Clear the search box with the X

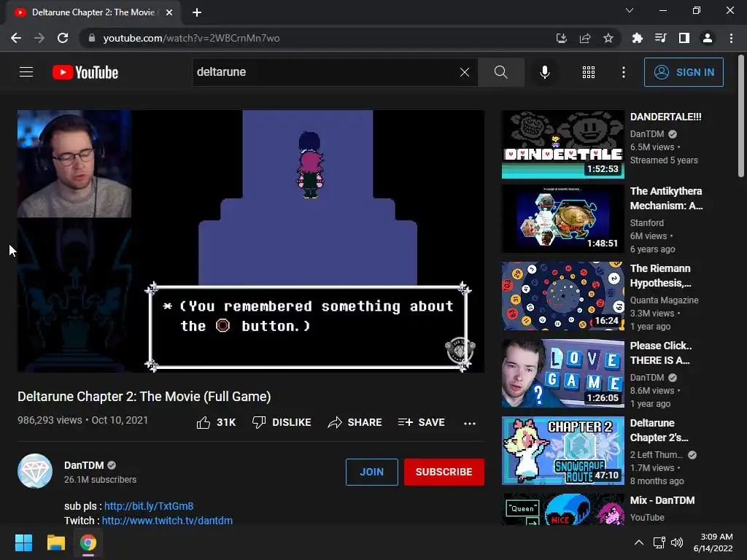(x=465, y=72)
